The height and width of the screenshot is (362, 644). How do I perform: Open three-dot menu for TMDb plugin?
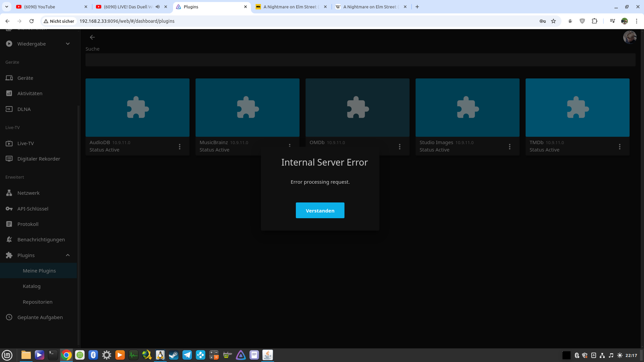pyautogui.click(x=620, y=146)
